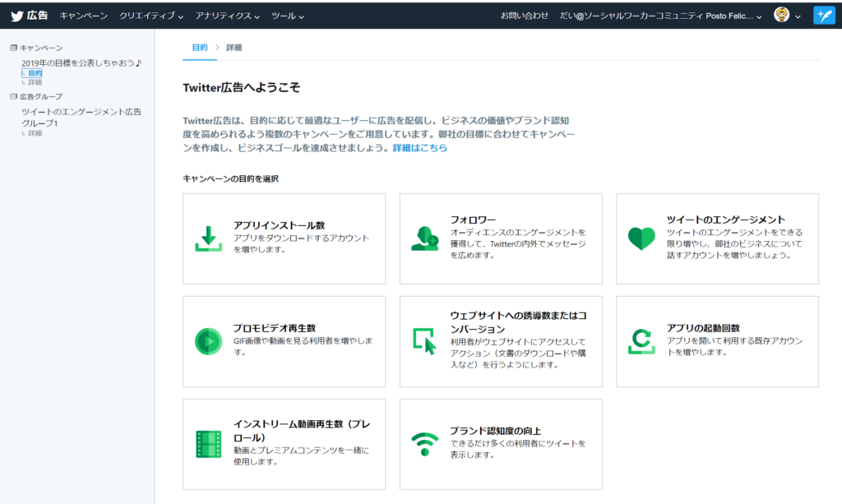Click the promoted video play icon
842x504 pixels.
pos(208,341)
